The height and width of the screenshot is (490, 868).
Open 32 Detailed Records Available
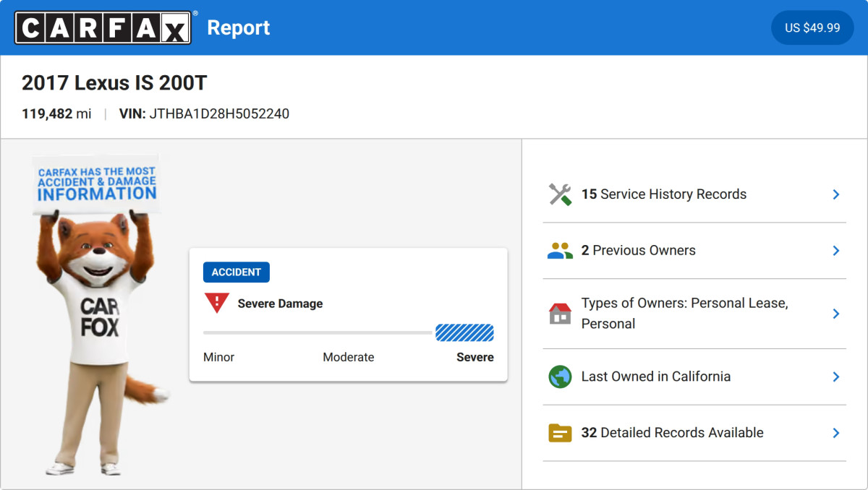pos(694,433)
